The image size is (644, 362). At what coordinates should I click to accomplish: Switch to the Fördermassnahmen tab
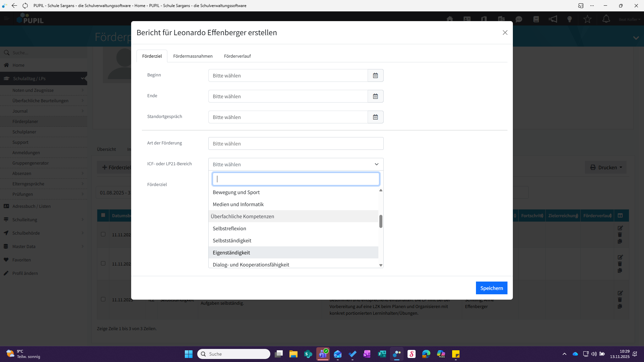(193, 56)
